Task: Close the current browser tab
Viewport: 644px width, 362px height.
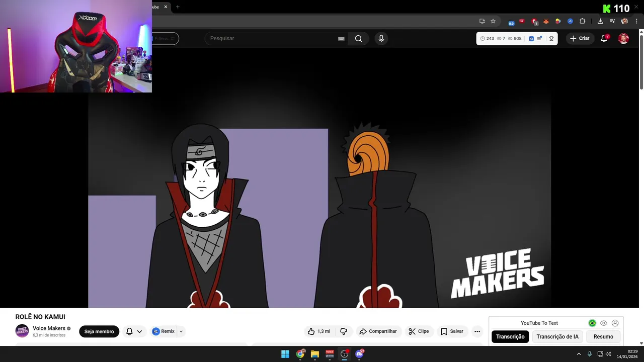Action: pyautogui.click(x=166, y=7)
